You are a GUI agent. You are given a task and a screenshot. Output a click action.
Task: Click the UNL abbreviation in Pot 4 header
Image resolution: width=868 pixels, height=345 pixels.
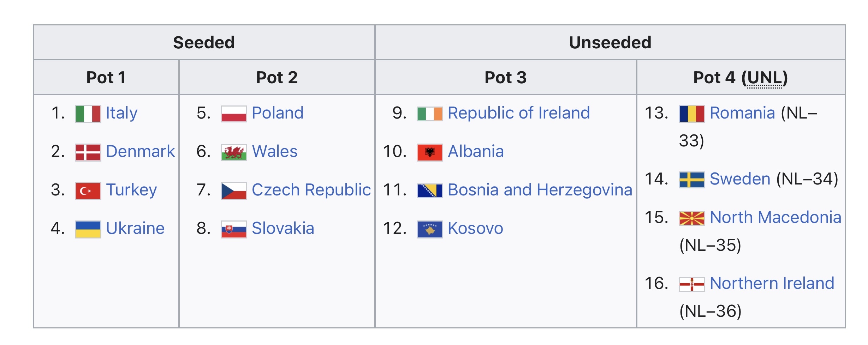tap(764, 78)
